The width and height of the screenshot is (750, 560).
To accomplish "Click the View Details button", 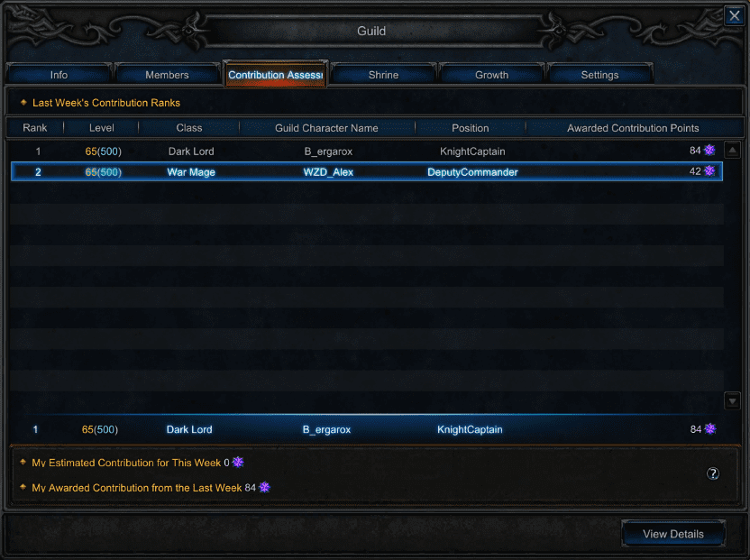I will 673,534.
